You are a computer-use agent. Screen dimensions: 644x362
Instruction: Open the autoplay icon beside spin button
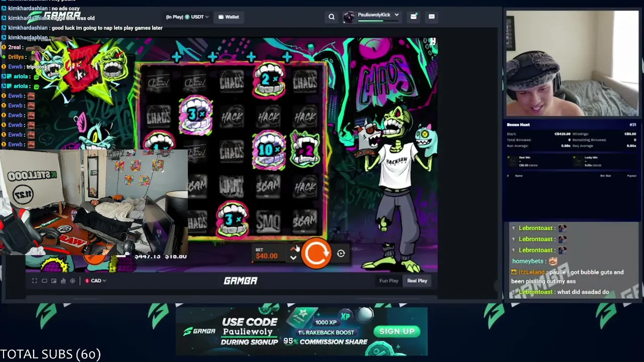click(341, 254)
